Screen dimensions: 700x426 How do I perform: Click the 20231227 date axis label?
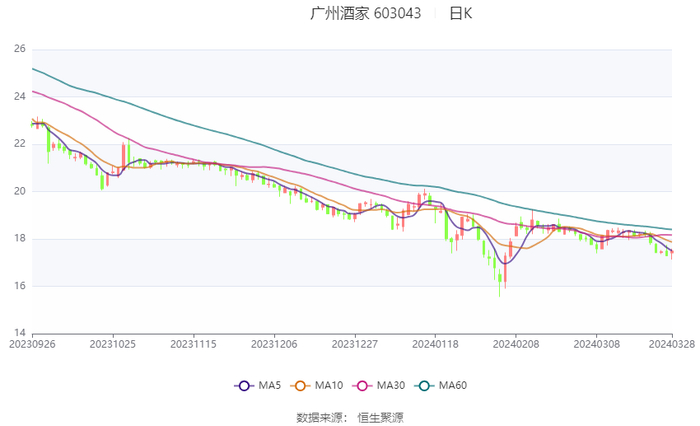point(354,342)
